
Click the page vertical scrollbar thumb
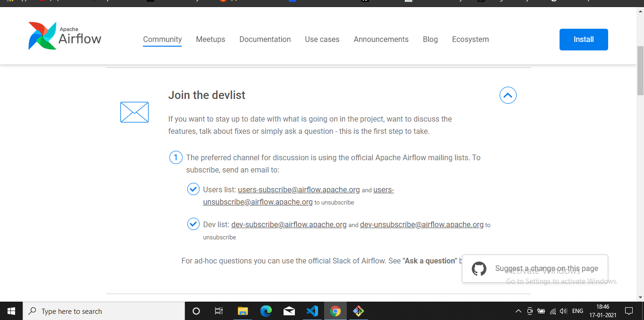click(640, 71)
